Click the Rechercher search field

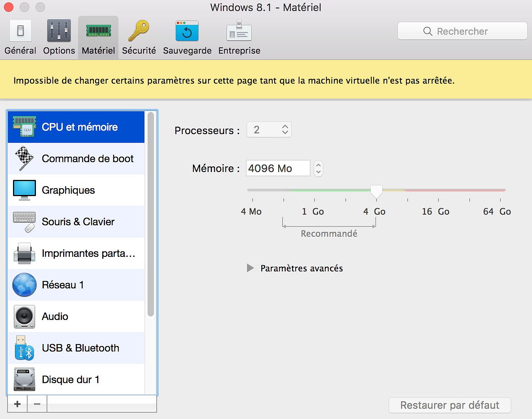(462, 31)
